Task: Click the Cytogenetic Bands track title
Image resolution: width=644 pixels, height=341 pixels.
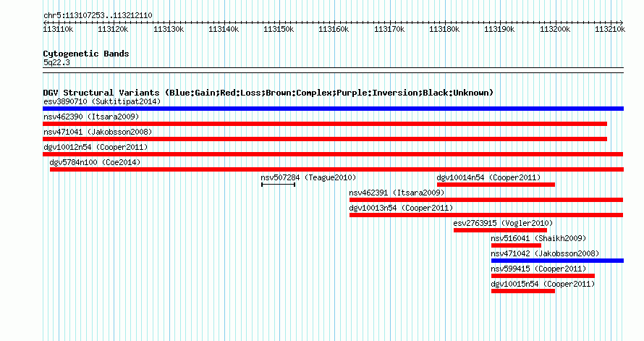Action: pos(86,54)
